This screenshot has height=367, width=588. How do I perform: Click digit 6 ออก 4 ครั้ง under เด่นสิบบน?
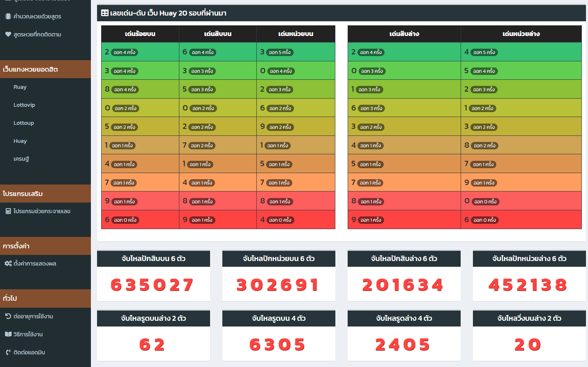(x=218, y=52)
